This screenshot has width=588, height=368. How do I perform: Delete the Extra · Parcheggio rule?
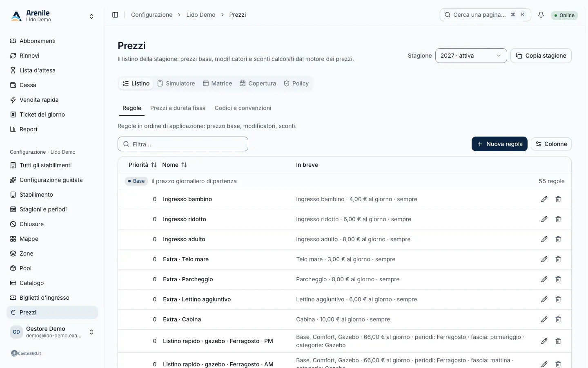[558, 279]
